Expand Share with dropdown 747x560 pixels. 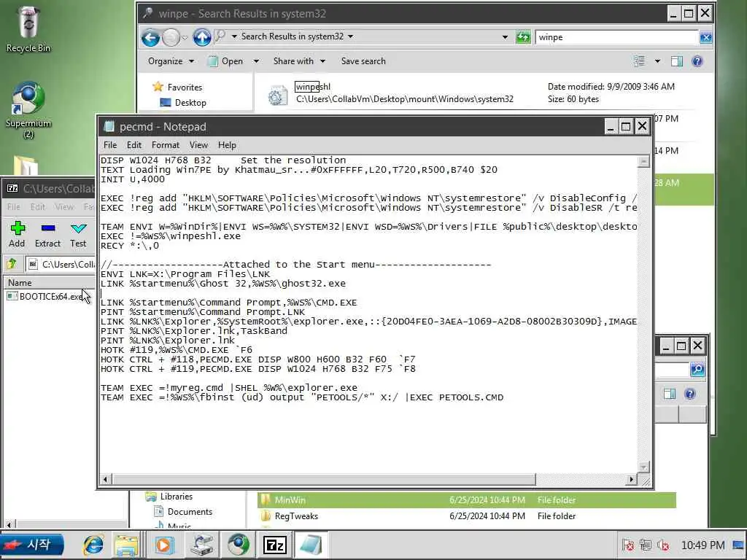(x=299, y=61)
